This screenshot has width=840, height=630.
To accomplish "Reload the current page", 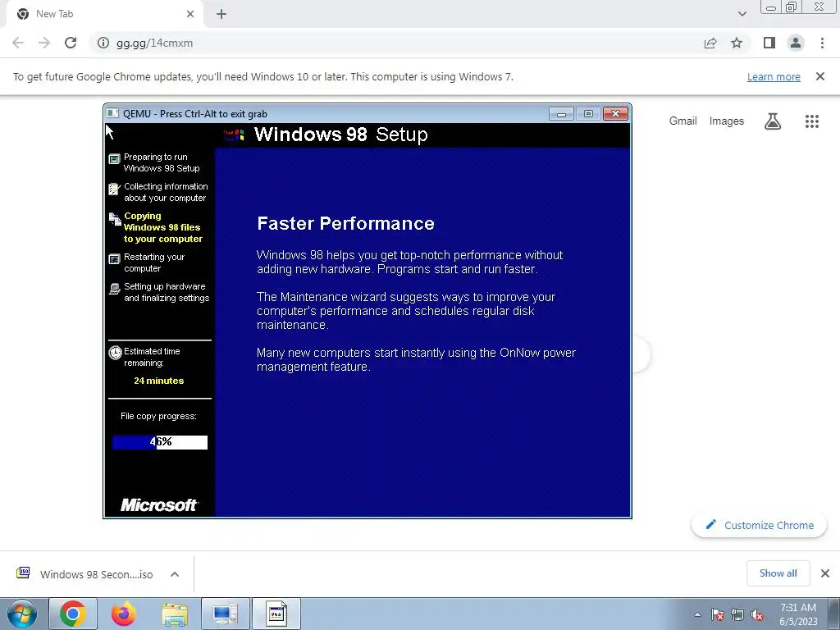I will pyautogui.click(x=71, y=43).
